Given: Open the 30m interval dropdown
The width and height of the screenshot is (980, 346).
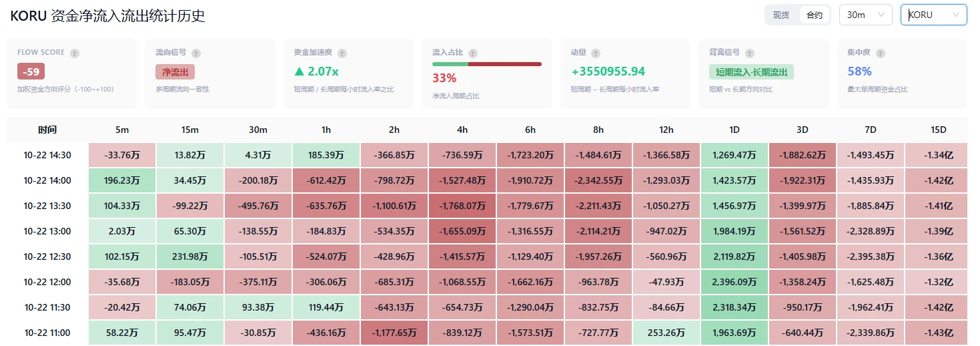Looking at the screenshot, I should (x=865, y=15).
